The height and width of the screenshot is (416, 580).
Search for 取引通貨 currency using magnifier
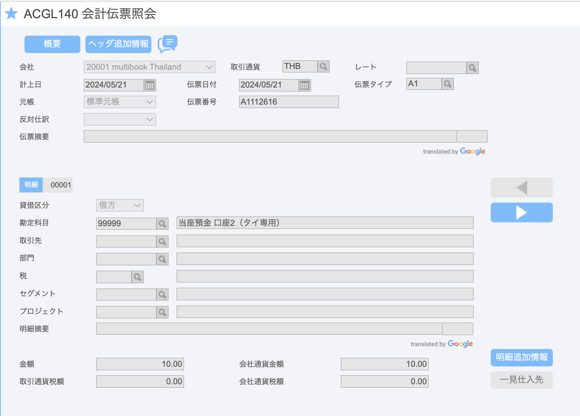click(x=323, y=67)
